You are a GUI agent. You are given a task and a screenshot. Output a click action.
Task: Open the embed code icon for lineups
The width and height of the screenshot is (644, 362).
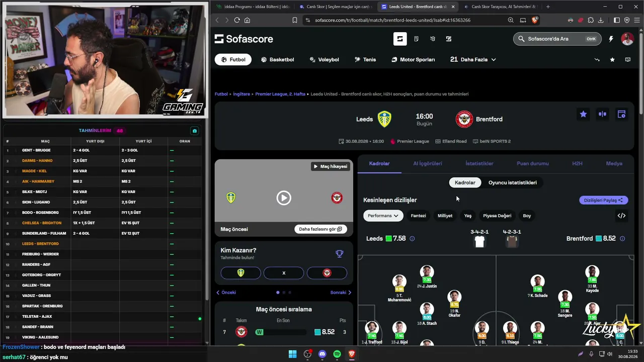point(621,216)
